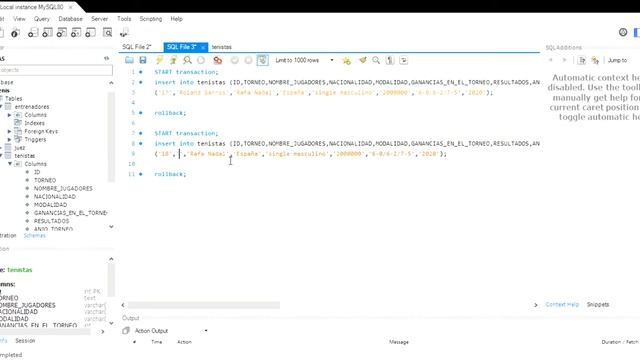Select the RESULTADOS column in the tree
This screenshot has width=640, height=360.
51,221
